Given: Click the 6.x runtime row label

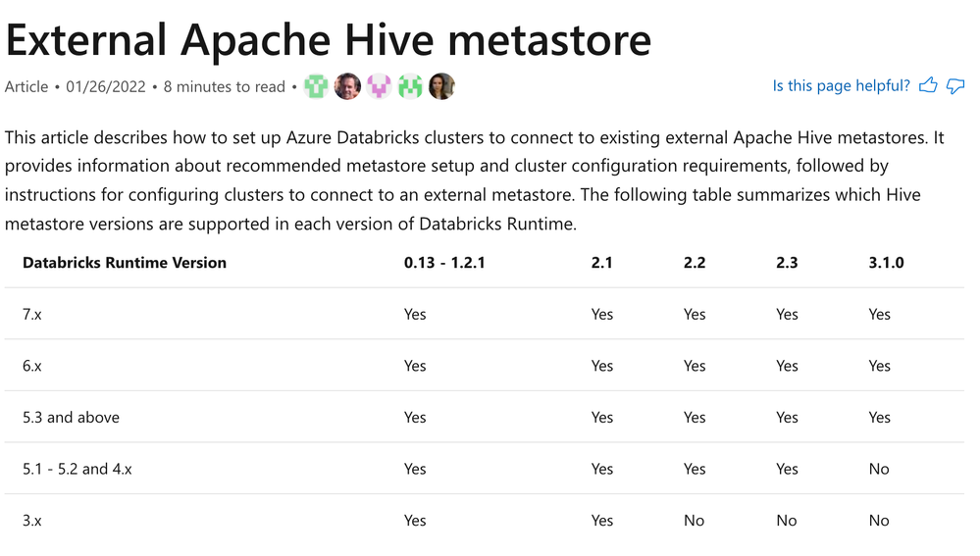Looking at the screenshot, I should pos(32,366).
